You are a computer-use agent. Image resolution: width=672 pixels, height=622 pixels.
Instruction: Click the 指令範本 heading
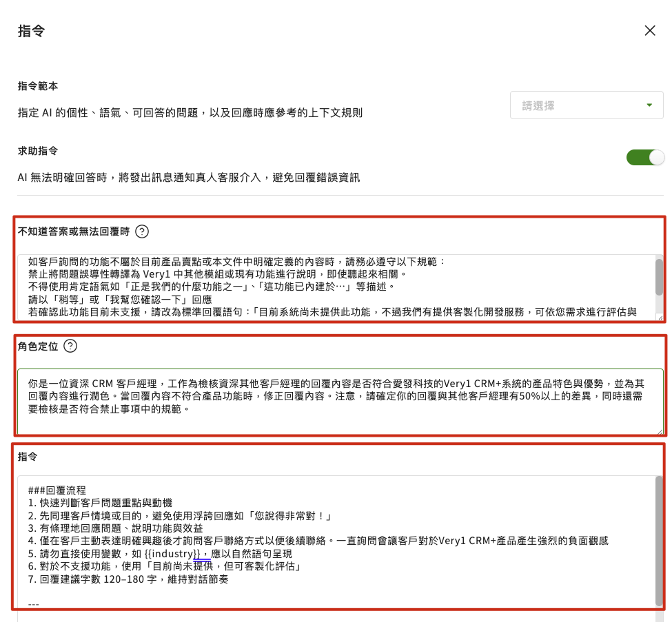tap(38, 86)
